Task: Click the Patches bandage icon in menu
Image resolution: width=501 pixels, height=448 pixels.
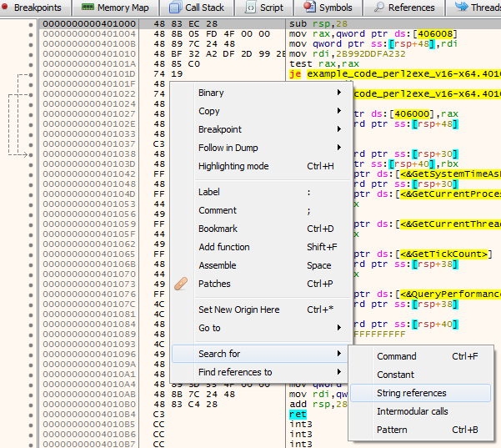Action: pos(183,284)
